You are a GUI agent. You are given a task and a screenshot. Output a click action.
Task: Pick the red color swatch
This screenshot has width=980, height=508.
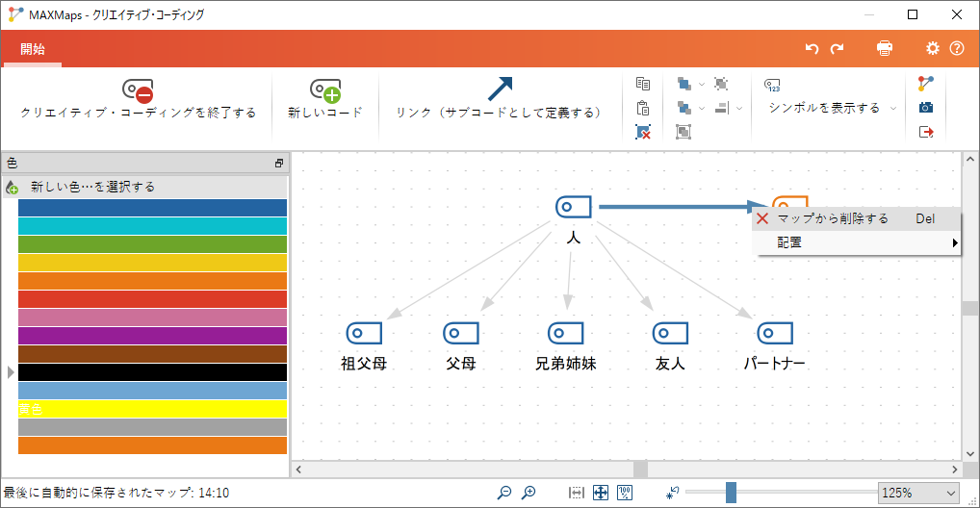click(x=152, y=299)
